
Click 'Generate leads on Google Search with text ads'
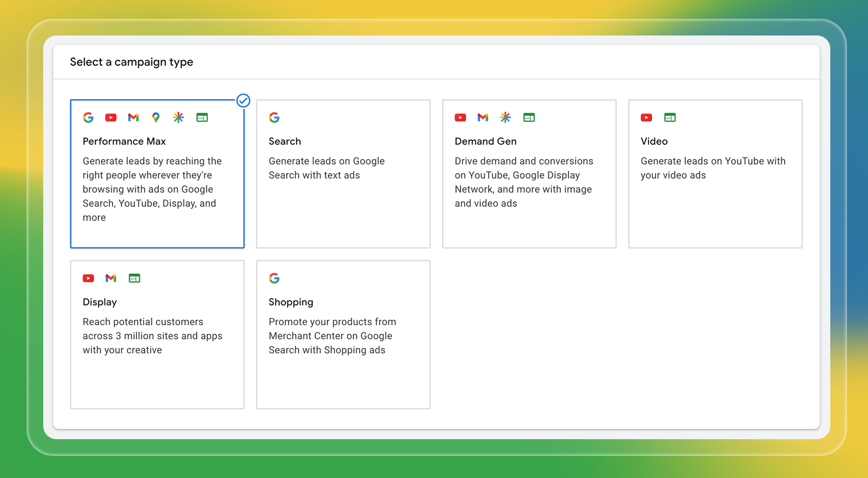[x=326, y=168]
